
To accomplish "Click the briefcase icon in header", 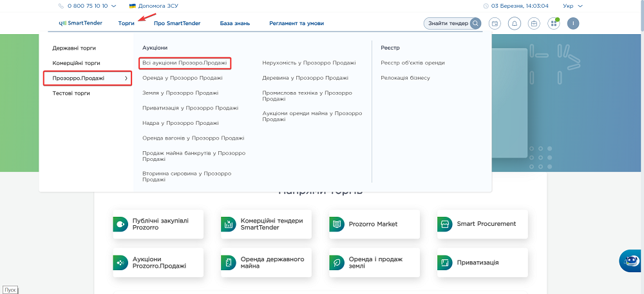I will pyautogui.click(x=534, y=24).
